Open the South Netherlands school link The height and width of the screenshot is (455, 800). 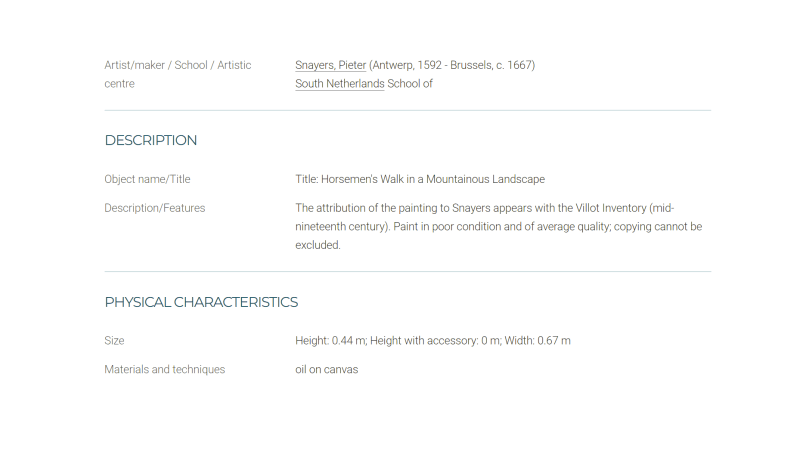tap(340, 84)
